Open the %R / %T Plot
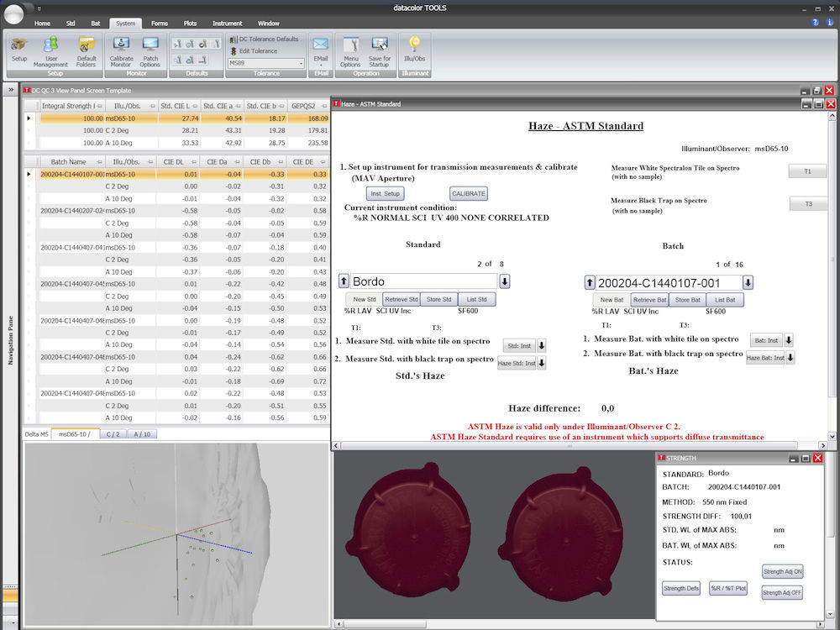Viewport: 840px width, 630px height. pyautogui.click(x=727, y=588)
